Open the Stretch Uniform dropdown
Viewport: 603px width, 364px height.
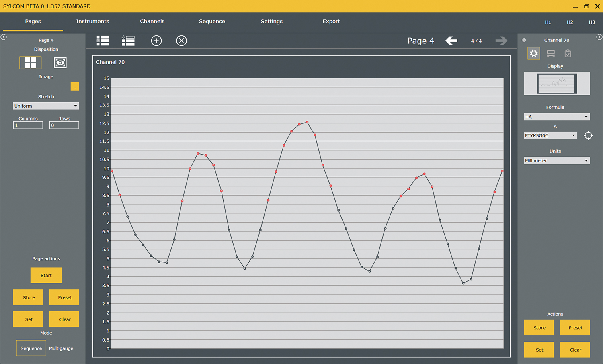coord(46,106)
